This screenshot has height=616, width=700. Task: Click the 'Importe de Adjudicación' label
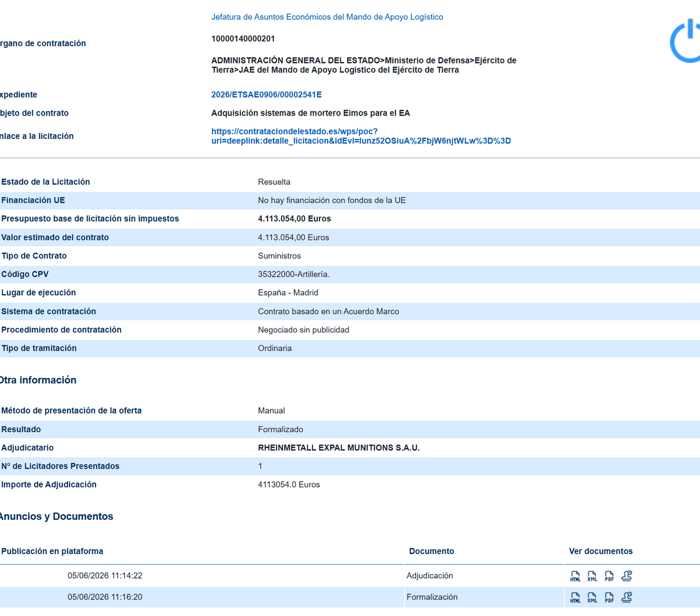(49, 485)
